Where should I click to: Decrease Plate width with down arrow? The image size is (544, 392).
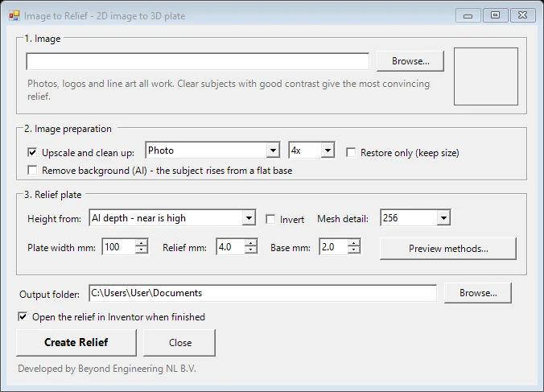pyautogui.click(x=141, y=250)
